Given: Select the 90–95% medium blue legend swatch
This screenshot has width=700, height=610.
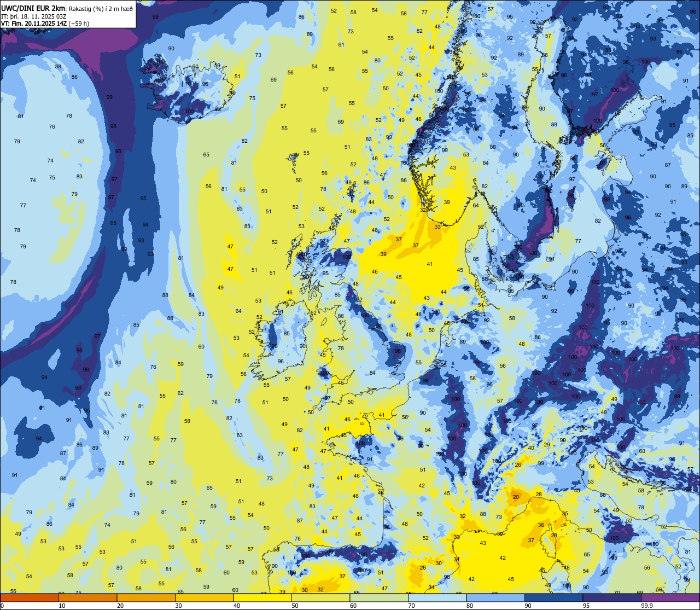Looking at the screenshot, I should click(x=553, y=597).
